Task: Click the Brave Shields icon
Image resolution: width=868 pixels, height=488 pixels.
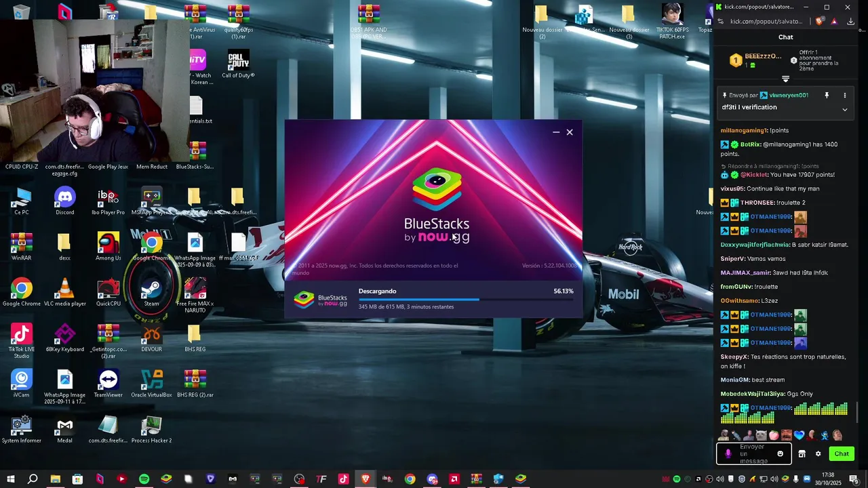Action: pos(820,22)
